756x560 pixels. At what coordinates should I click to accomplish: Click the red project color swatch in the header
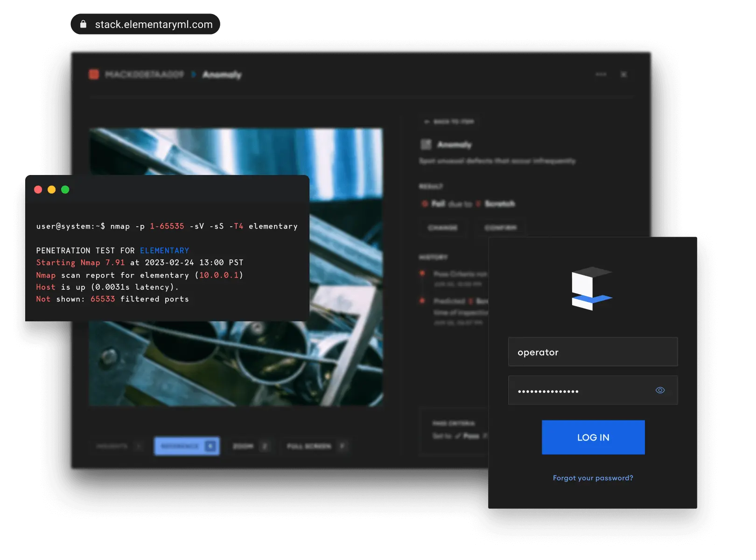[94, 74]
